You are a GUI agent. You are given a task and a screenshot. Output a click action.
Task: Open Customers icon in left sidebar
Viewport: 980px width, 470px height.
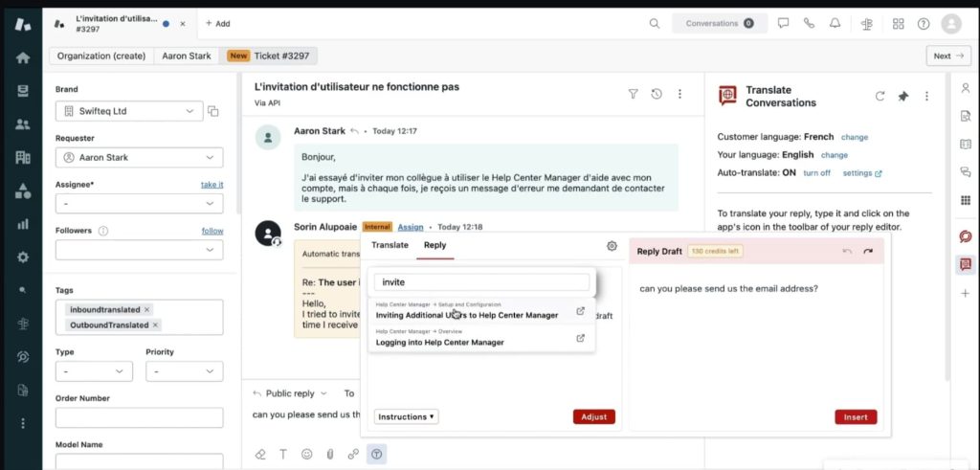click(x=23, y=124)
